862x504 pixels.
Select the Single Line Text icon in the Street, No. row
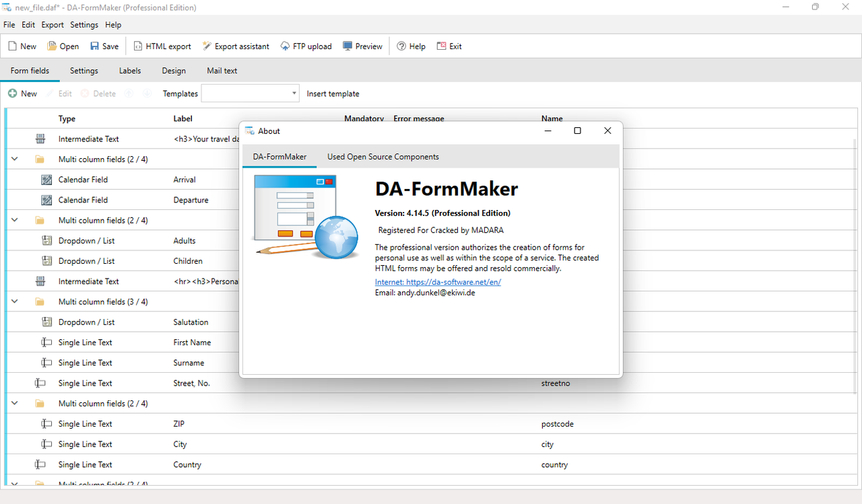click(x=40, y=383)
